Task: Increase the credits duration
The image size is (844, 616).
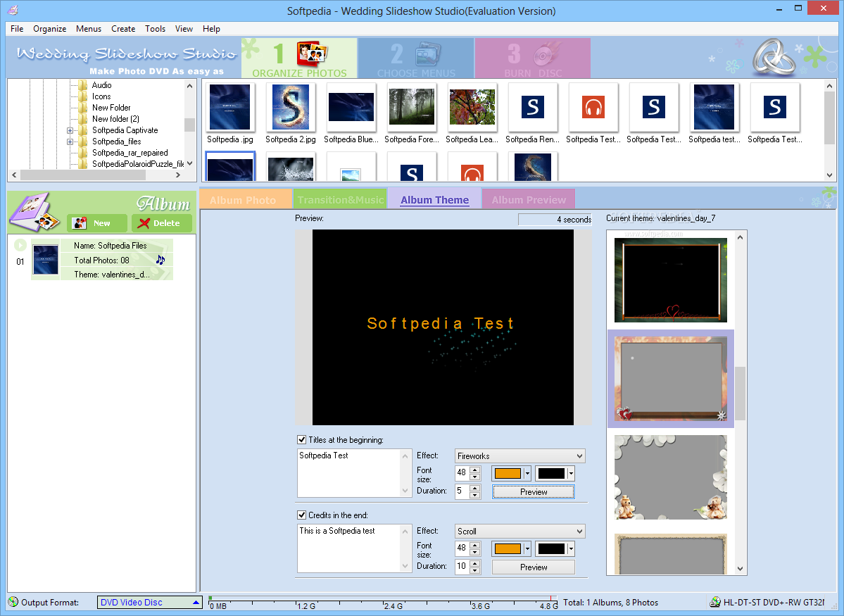Action: click(474, 563)
